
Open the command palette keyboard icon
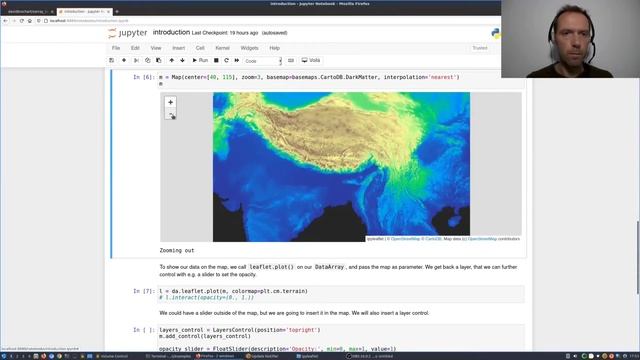pyautogui.click(x=291, y=60)
